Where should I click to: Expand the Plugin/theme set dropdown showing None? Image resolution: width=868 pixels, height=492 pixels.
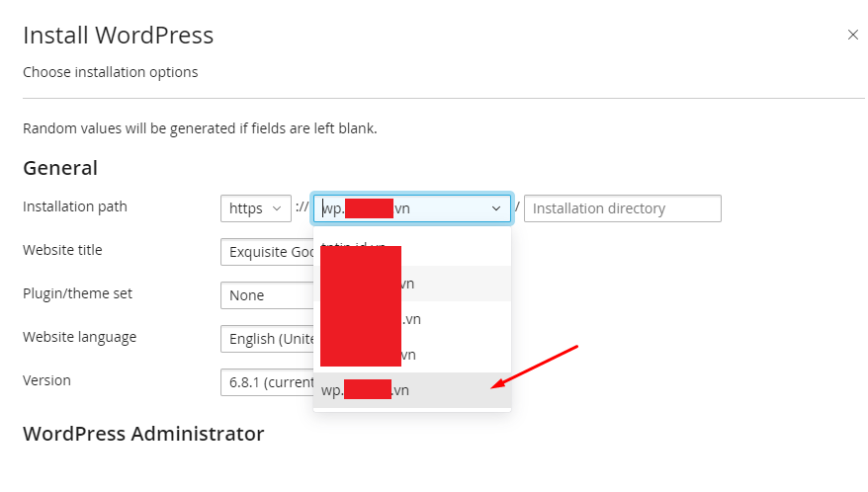coord(266,295)
